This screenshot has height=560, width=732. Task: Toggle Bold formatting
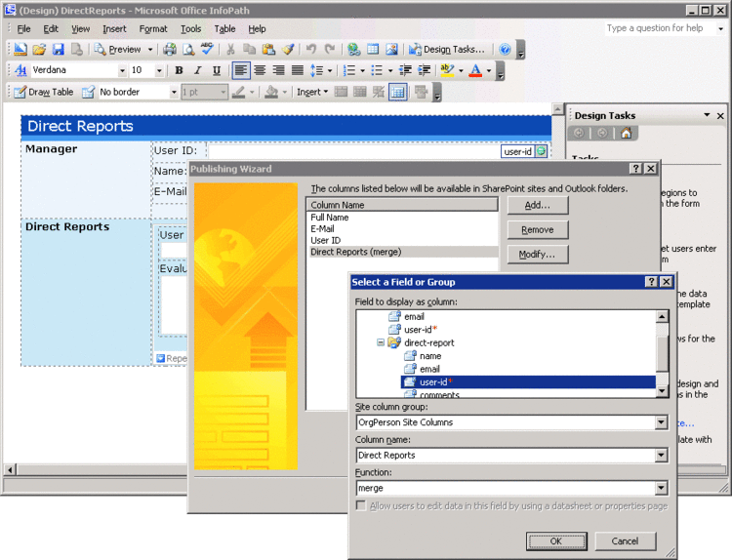(179, 70)
